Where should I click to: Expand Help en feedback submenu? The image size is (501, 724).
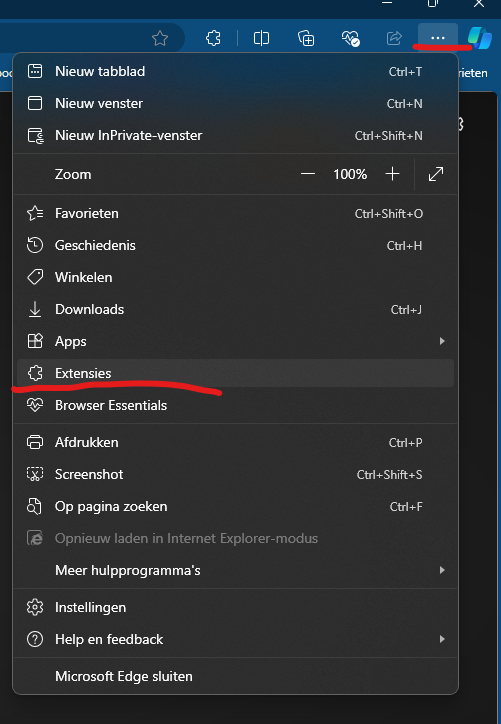tap(235, 640)
